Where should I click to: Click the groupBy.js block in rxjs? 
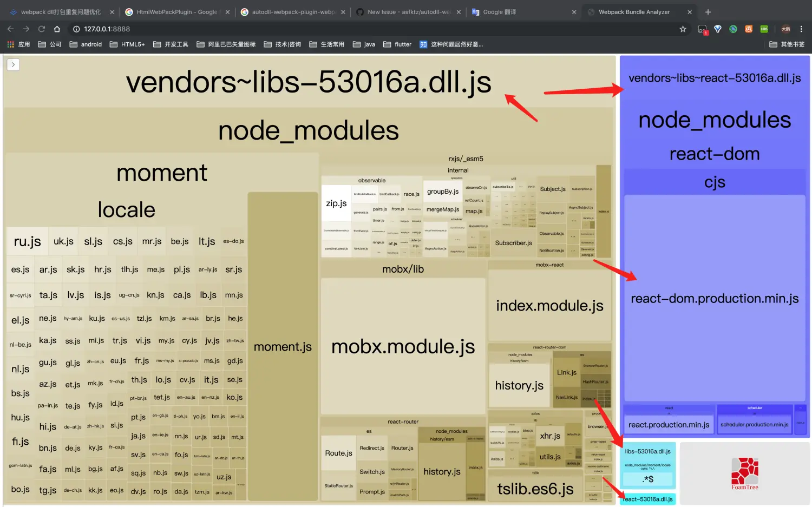[x=443, y=192]
